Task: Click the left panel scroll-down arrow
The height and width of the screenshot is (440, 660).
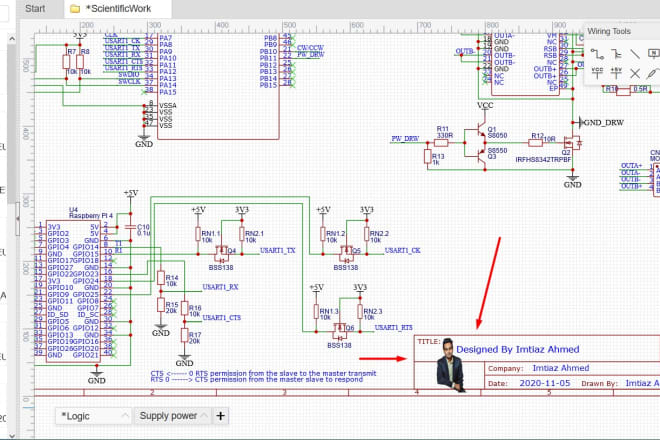Action: pyautogui.click(x=12, y=435)
